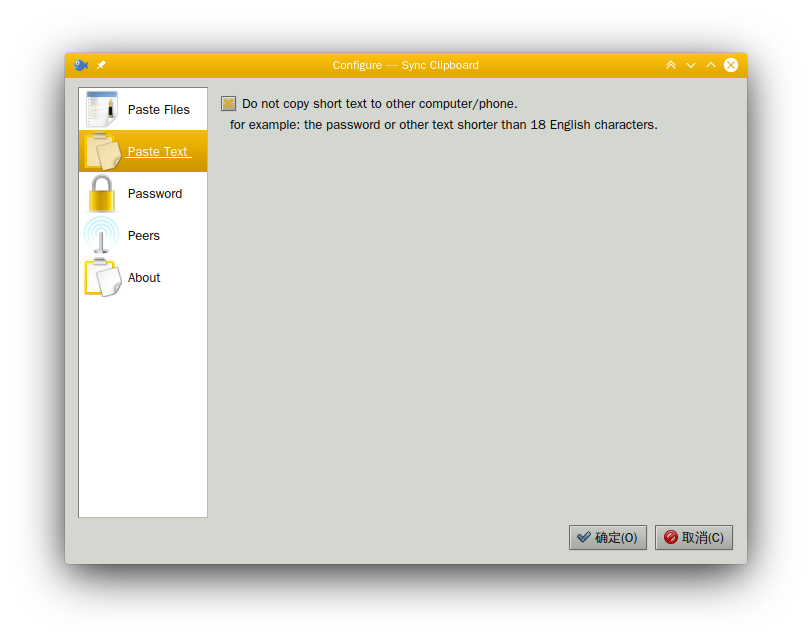Switch to the Password settings label
Screen dimensions: 812x641
point(155,194)
